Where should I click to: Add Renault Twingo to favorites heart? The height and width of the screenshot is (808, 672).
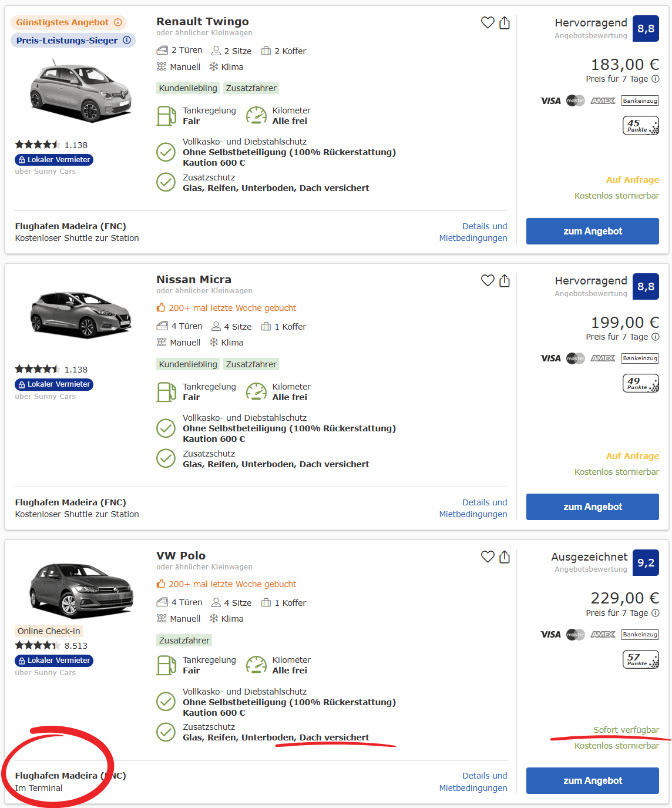pyautogui.click(x=488, y=22)
